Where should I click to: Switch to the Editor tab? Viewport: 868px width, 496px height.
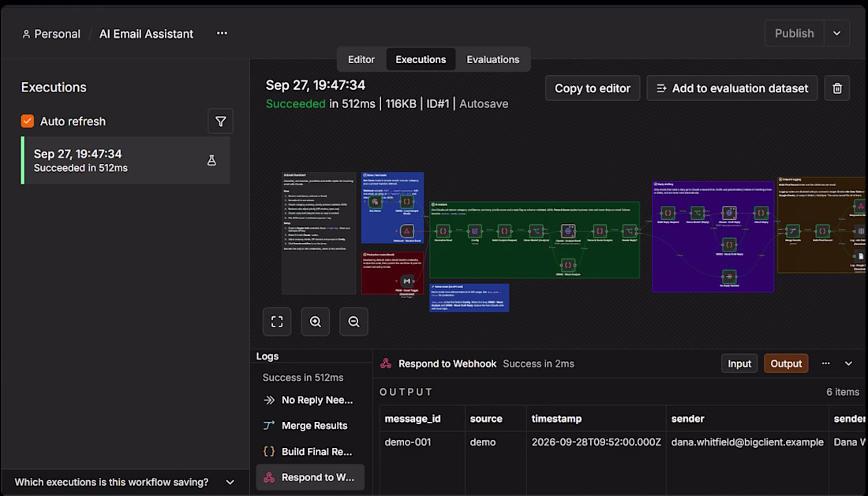click(361, 59)
